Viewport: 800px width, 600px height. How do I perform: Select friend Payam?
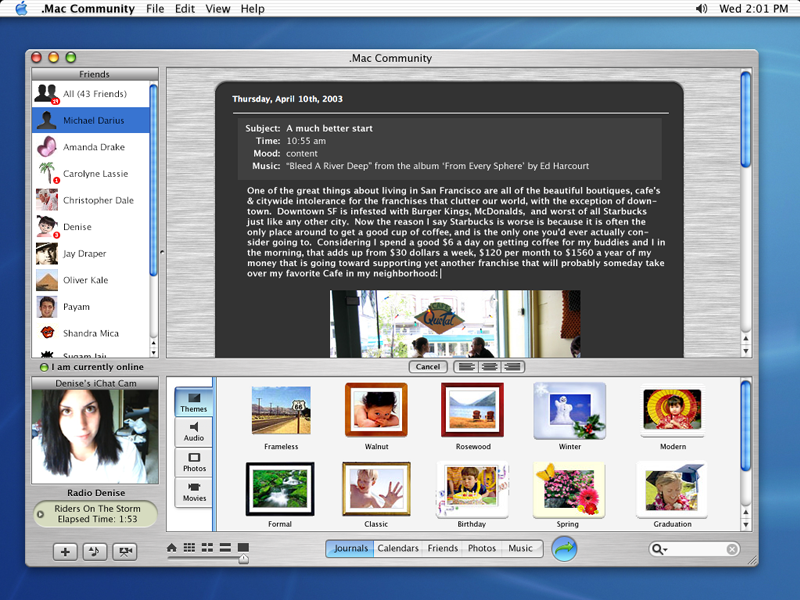pyautogui.click(x=91, y=307)
